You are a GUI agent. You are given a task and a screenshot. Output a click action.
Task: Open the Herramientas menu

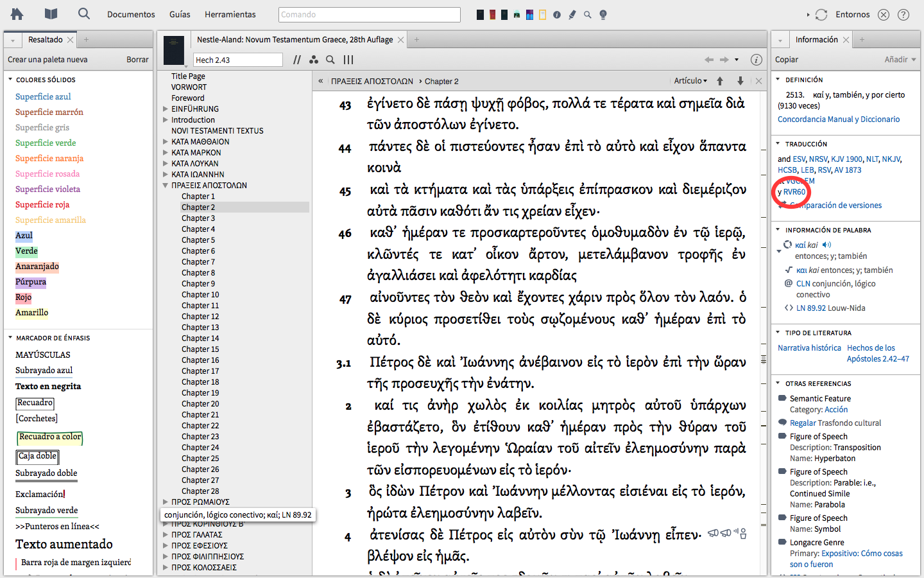230,14
